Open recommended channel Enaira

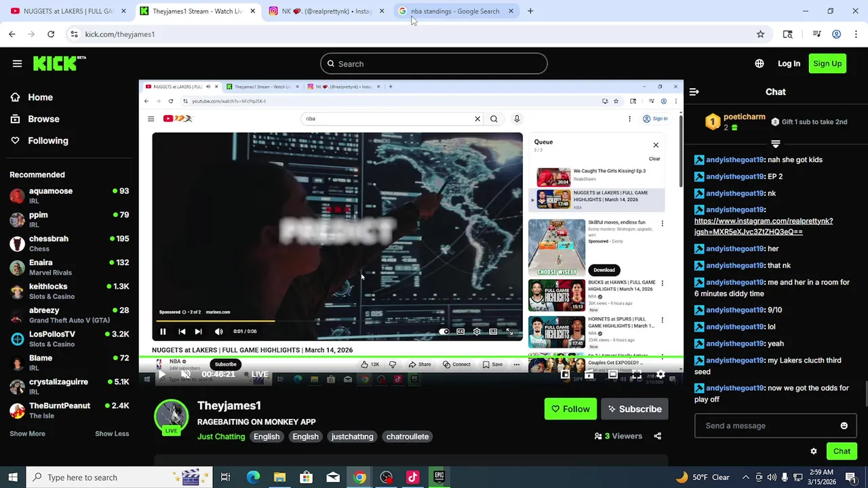click(x=69, y=267)
